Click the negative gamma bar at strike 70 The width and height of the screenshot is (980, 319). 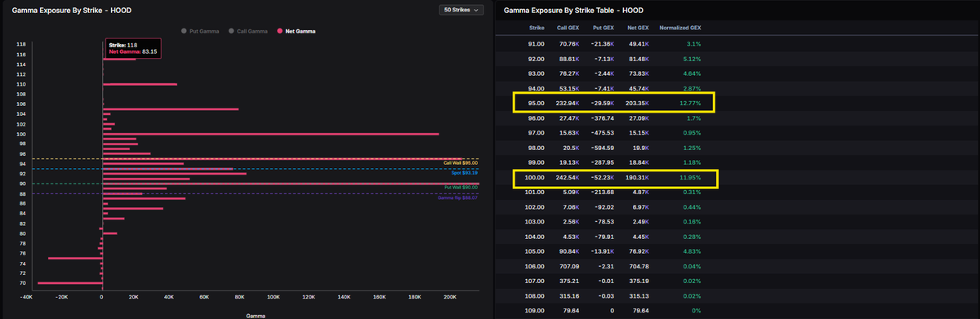click(x=69, y=283)
